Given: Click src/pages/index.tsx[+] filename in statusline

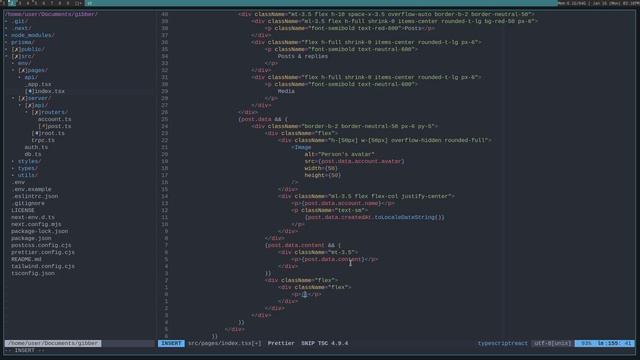Looking at the screenshot, I should [224, 343].
